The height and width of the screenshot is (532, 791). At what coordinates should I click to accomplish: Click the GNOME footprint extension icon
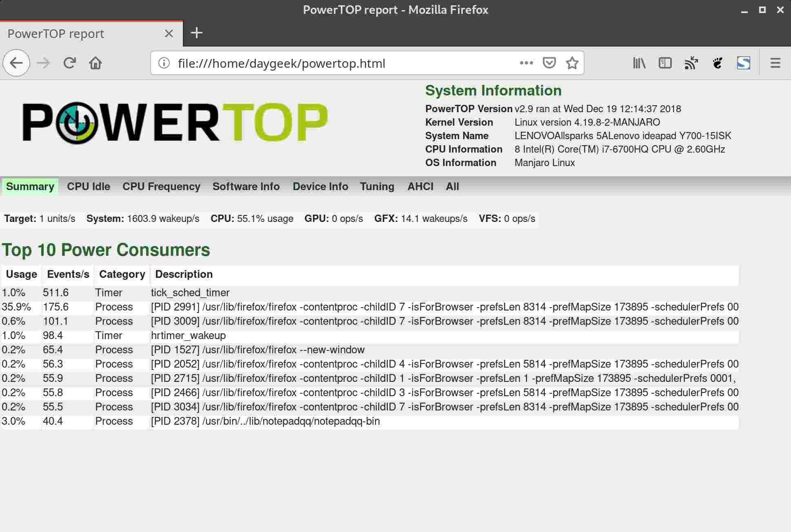(718, 63)
